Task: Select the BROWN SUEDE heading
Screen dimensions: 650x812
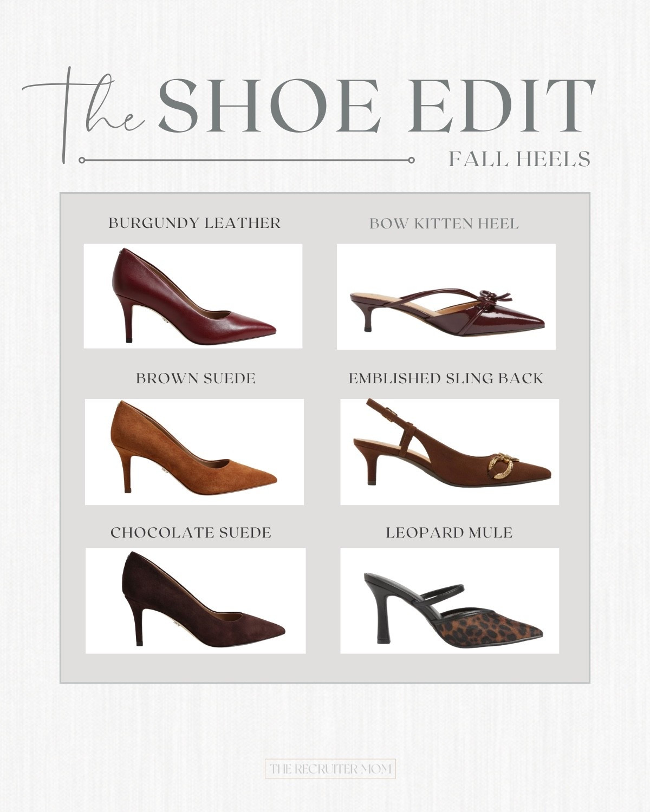Action: pyautogui.click(x=195, y=377)
